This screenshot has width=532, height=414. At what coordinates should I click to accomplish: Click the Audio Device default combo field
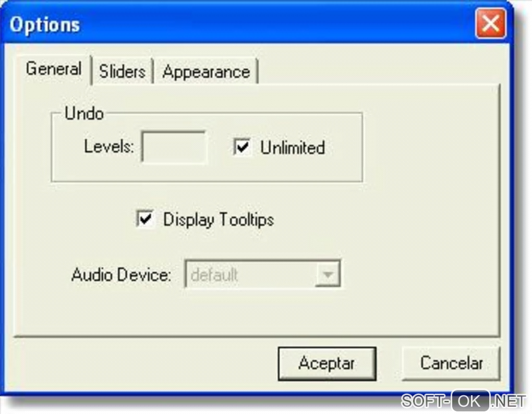(x=262, y=274)
